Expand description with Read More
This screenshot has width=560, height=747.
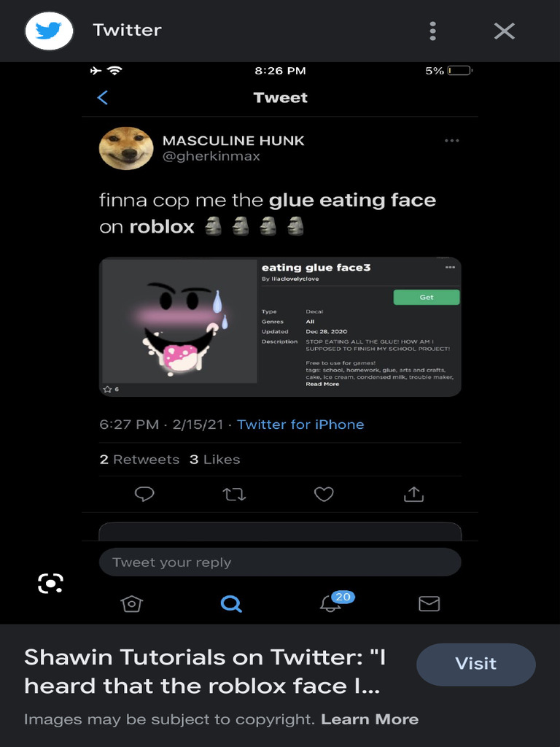tap(322, 384)
